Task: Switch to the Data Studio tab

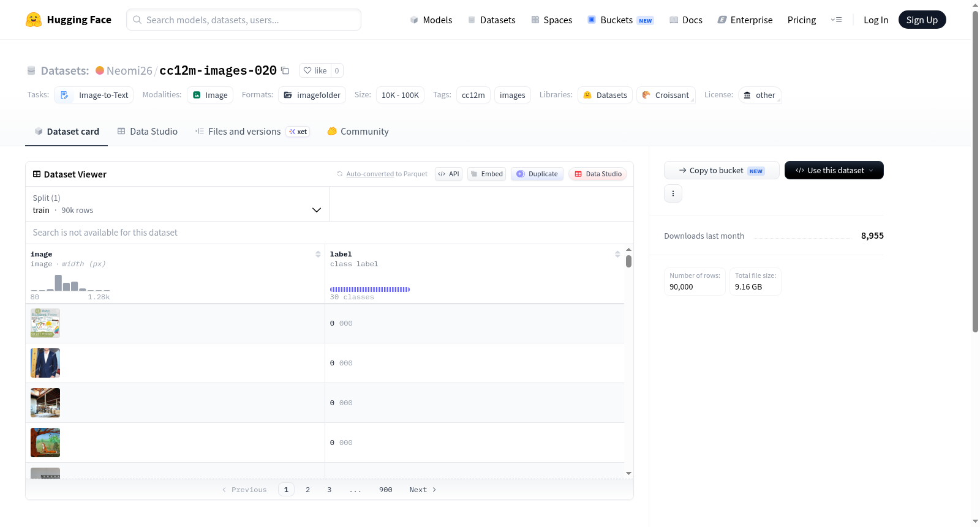Action: tap(148, 132)
